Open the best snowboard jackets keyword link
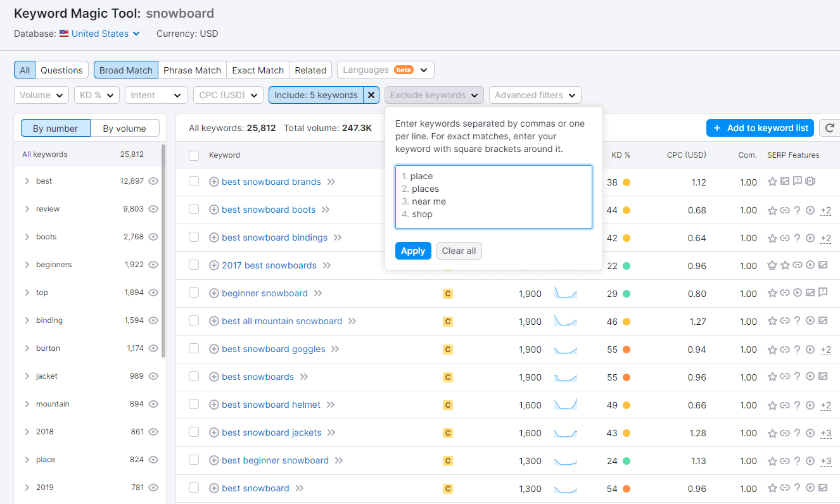840x504 pixels. 271,432
